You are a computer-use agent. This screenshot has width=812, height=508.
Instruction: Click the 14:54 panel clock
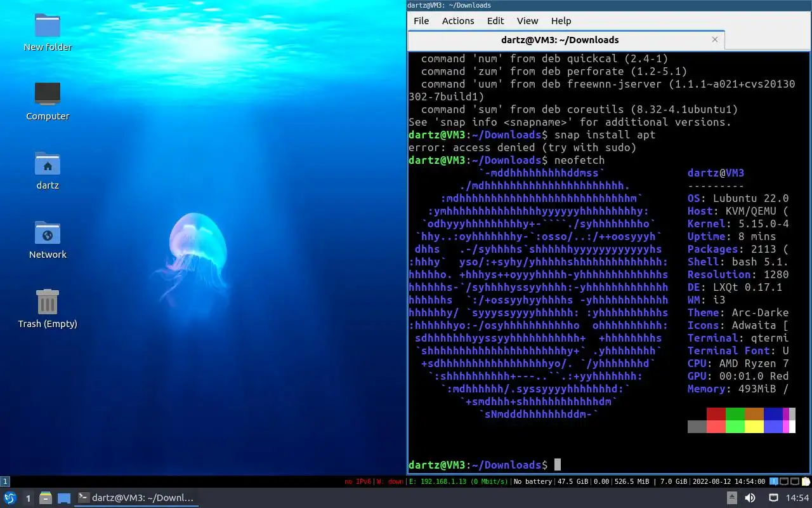click(x=797, y=498)
